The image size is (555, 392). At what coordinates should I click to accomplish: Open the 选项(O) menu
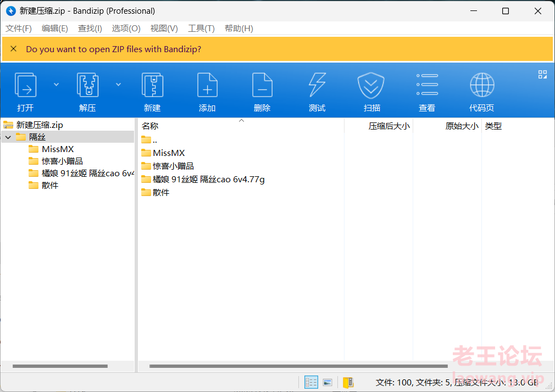tap(126, 29)
